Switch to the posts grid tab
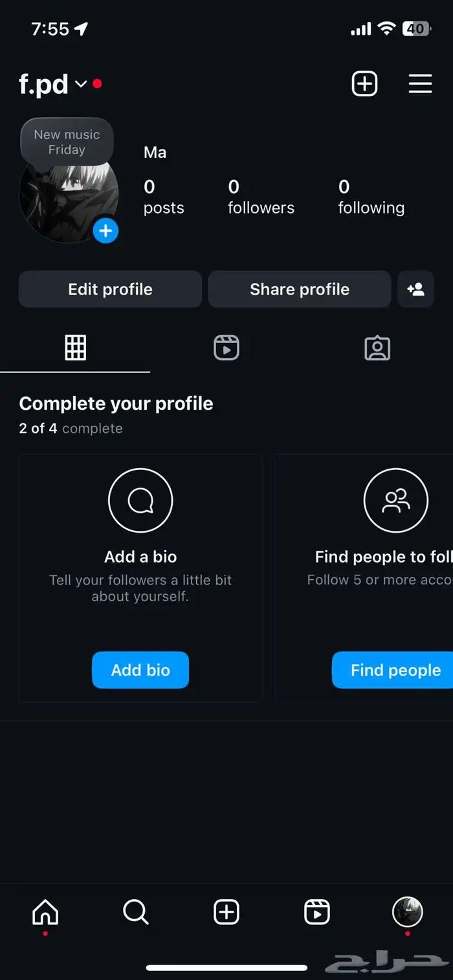This screenshot has width=453, height=980. (x=76, y=348)
